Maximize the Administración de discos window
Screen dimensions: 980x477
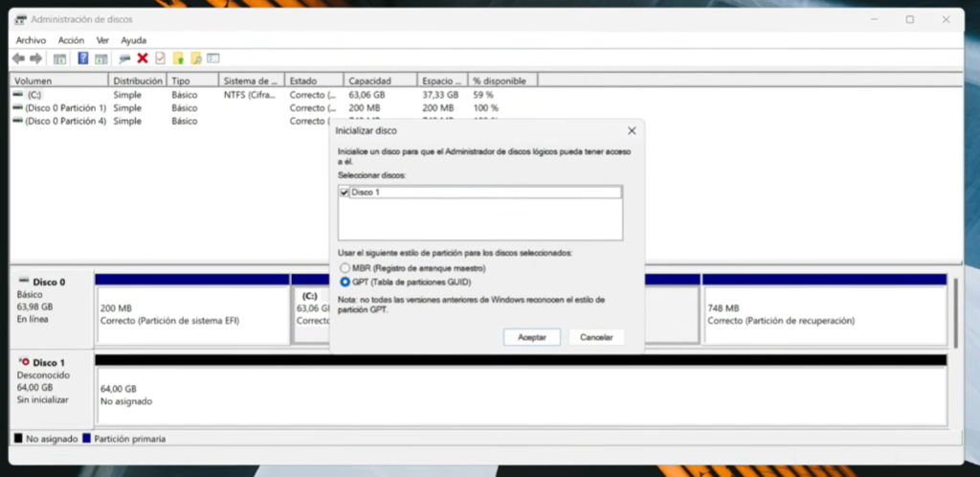[x=910, y=19]
